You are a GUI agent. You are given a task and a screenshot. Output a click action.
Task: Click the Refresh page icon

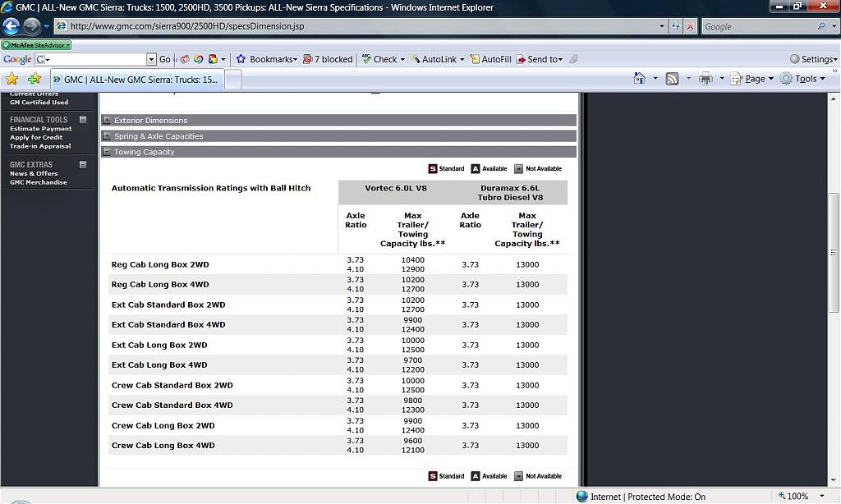coord(676,26)
